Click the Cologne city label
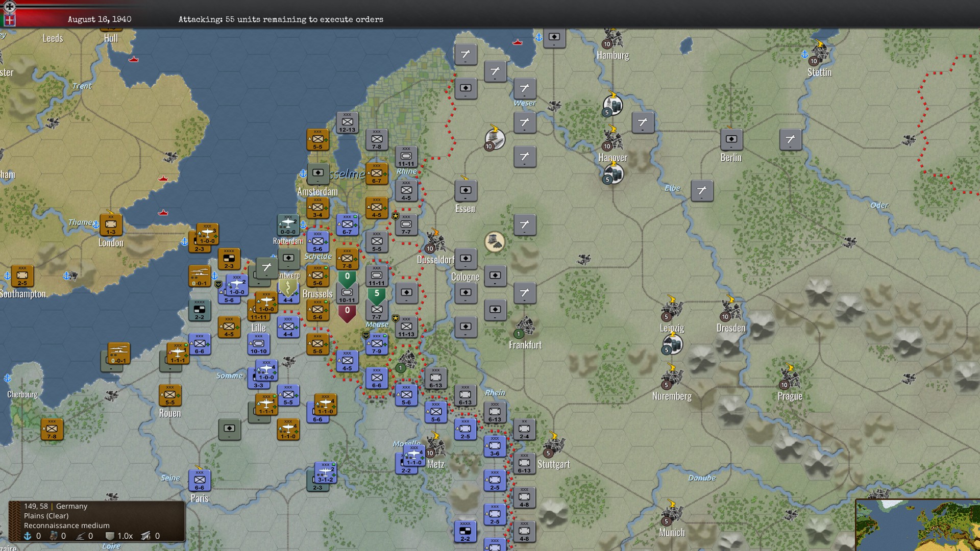 (x=465, y=277)
